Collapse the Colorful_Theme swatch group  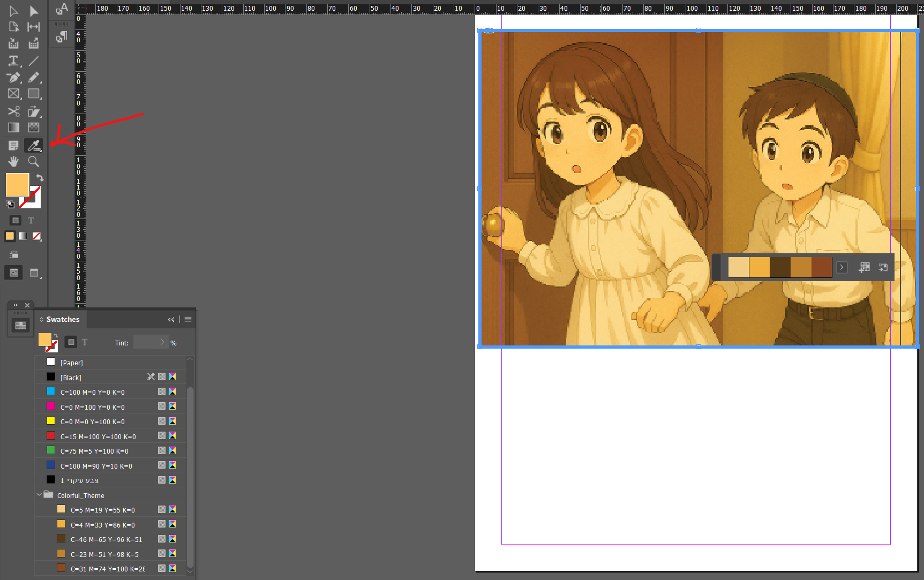tap(39, 495)
